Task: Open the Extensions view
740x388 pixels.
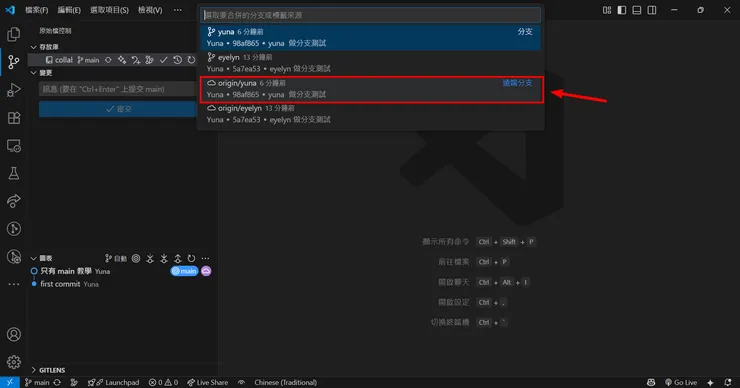Action: pyautogui.click(x=14, y=118)
